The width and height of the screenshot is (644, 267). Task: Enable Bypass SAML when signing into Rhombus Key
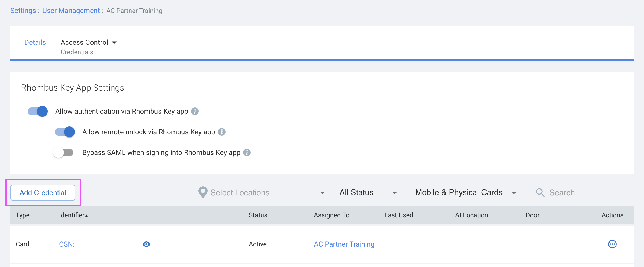[x=63, y=152]
